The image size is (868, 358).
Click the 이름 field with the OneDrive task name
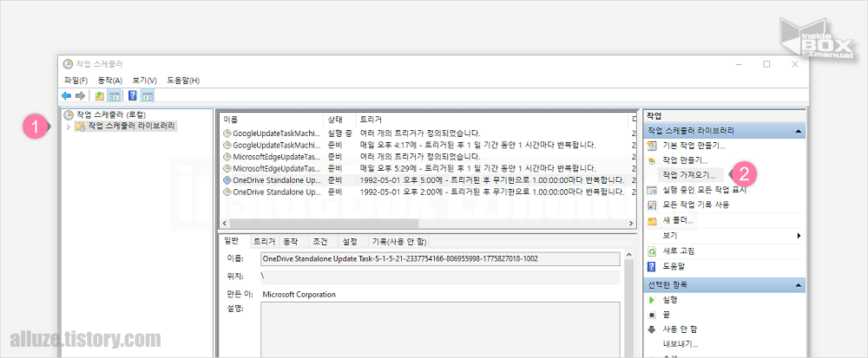click(440, 258)
